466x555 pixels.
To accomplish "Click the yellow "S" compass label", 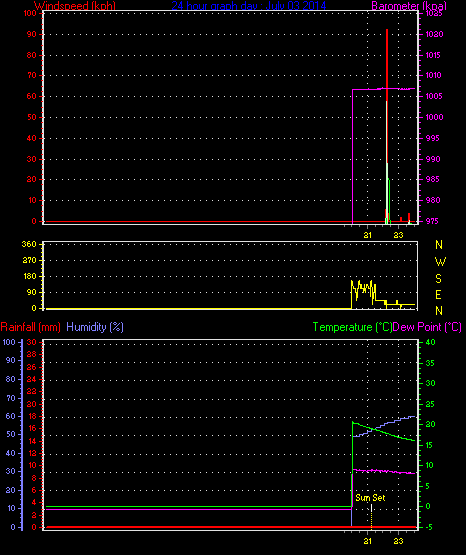I will tap(438, 279).
